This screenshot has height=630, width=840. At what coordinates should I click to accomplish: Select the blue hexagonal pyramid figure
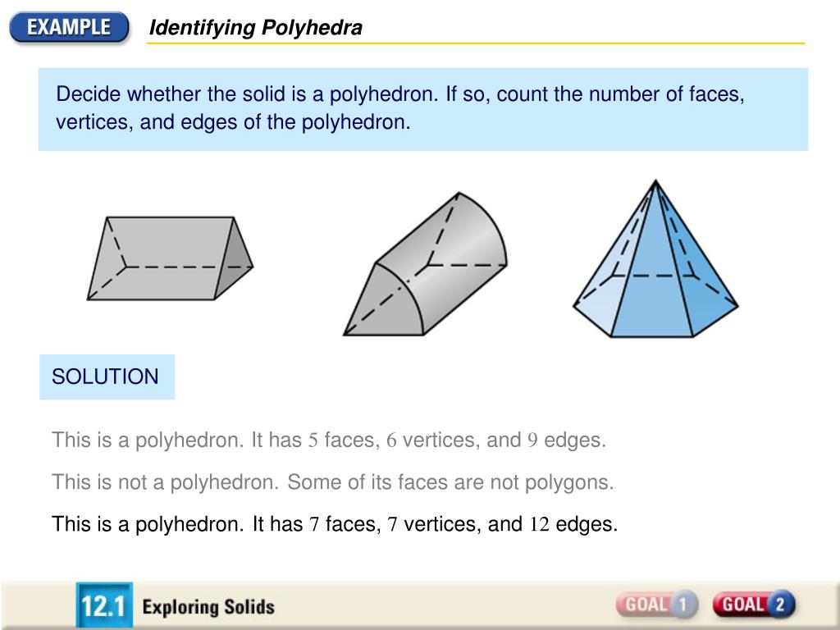pos(655,258)
